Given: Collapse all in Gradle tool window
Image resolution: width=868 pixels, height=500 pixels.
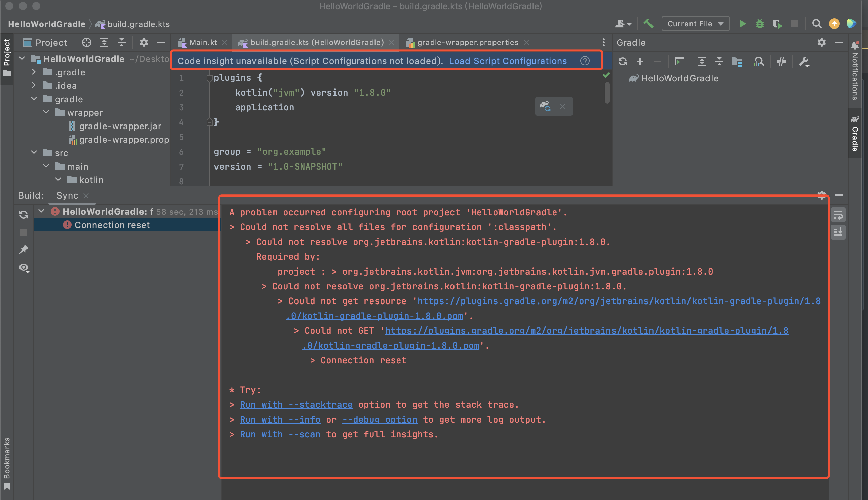Looking at the screenshot, I should tap(719, 62).
